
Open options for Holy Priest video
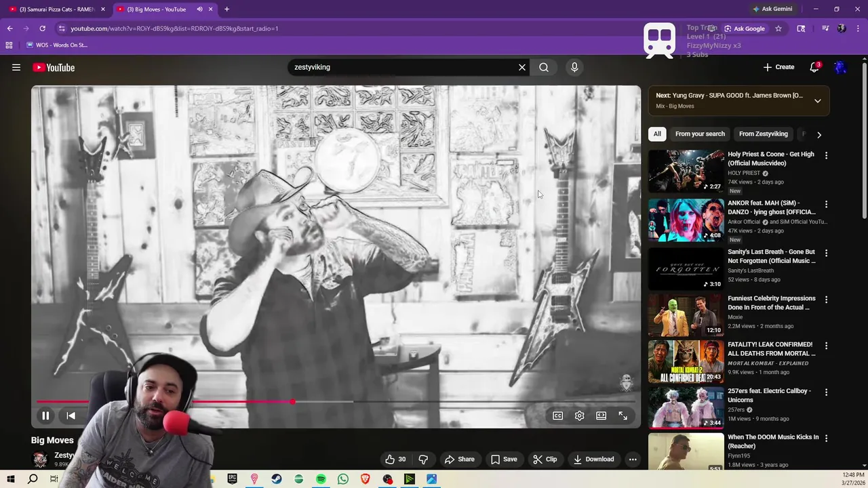[826, 155]
